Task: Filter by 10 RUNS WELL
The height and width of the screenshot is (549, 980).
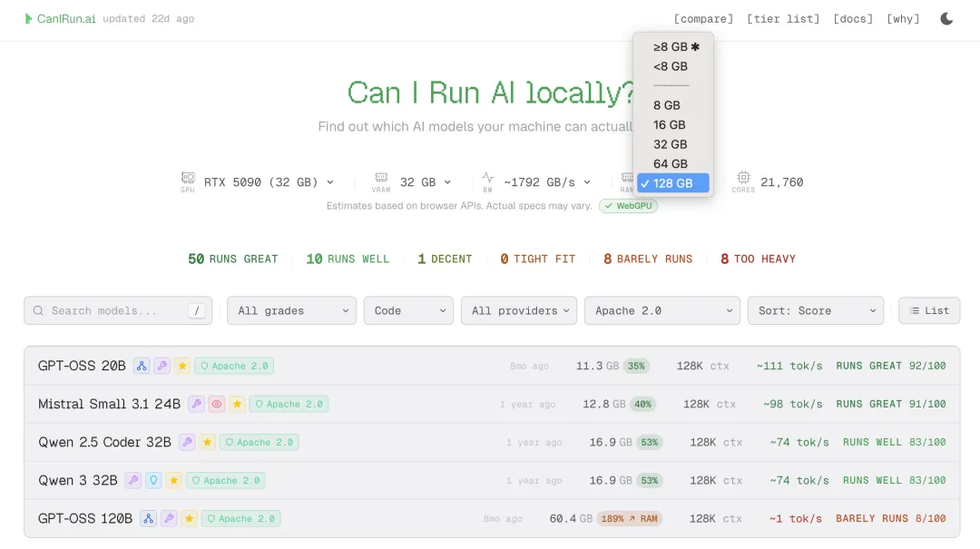Action: (348, 259)
